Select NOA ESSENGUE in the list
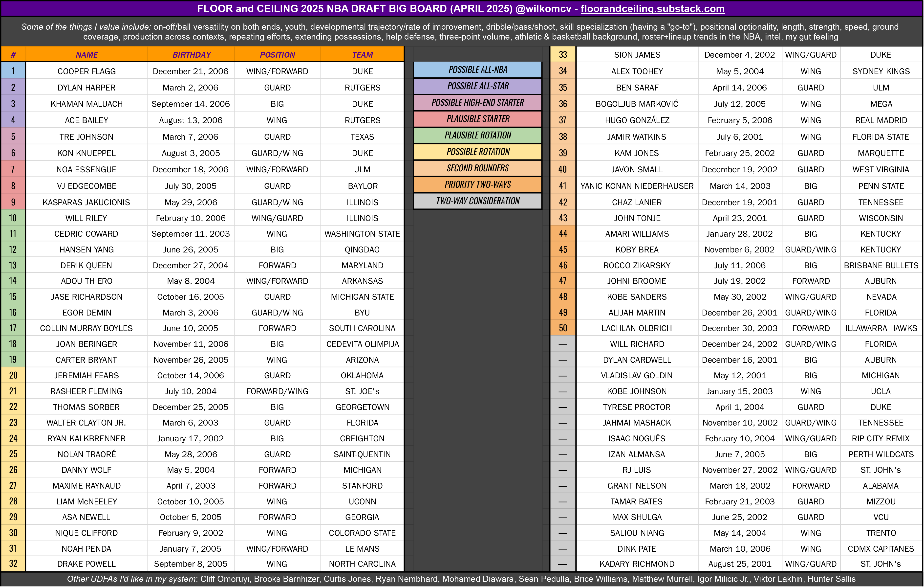The width and height of the screenshot is (924, 587). point(87,169)
